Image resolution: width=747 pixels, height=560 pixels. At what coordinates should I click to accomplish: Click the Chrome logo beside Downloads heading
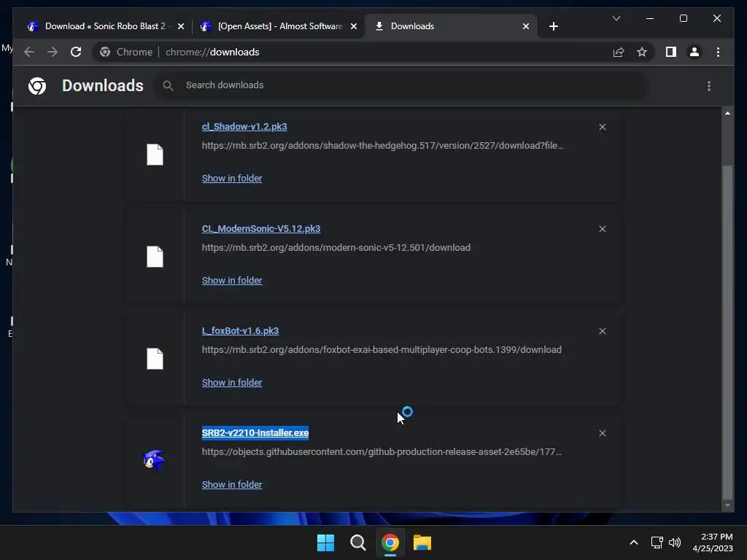[37, 86]
